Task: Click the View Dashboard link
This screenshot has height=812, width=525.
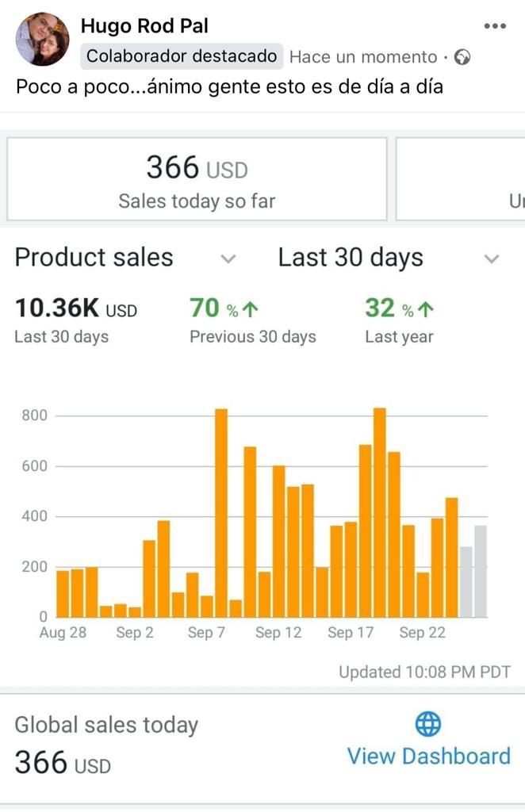Action: (x=428, y=756)
